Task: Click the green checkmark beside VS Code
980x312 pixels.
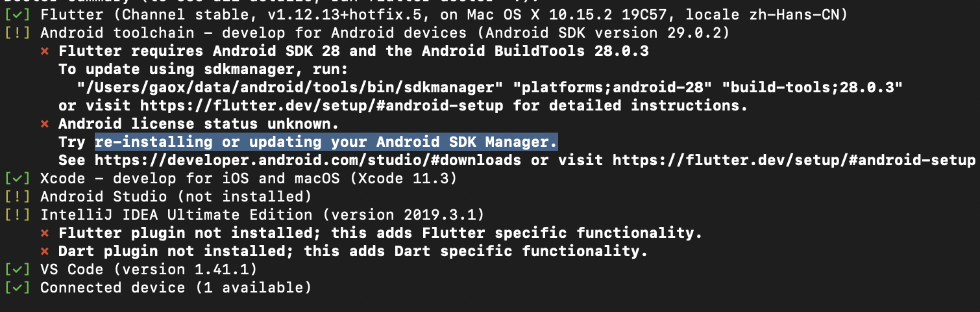Action: point(17,269)
